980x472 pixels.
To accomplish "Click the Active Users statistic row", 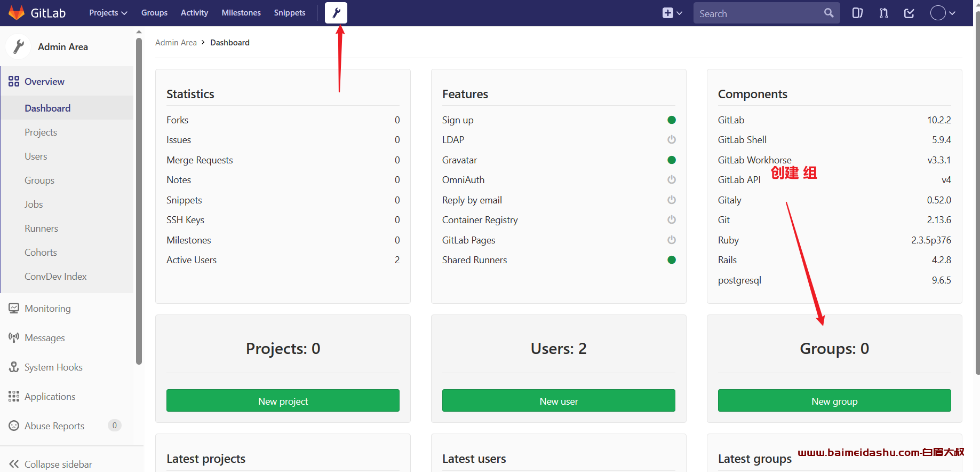I will (283, 260).
